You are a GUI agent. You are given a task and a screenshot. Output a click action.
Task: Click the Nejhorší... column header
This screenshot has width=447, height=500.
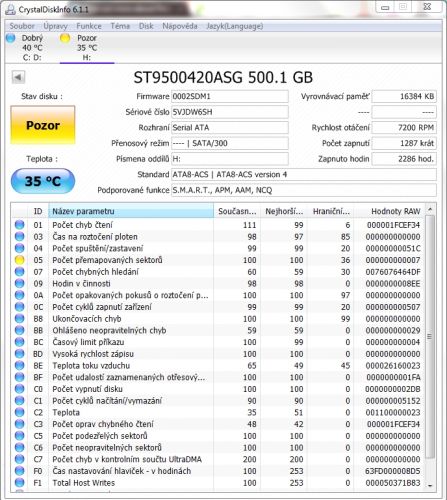(x=284, y=211)
